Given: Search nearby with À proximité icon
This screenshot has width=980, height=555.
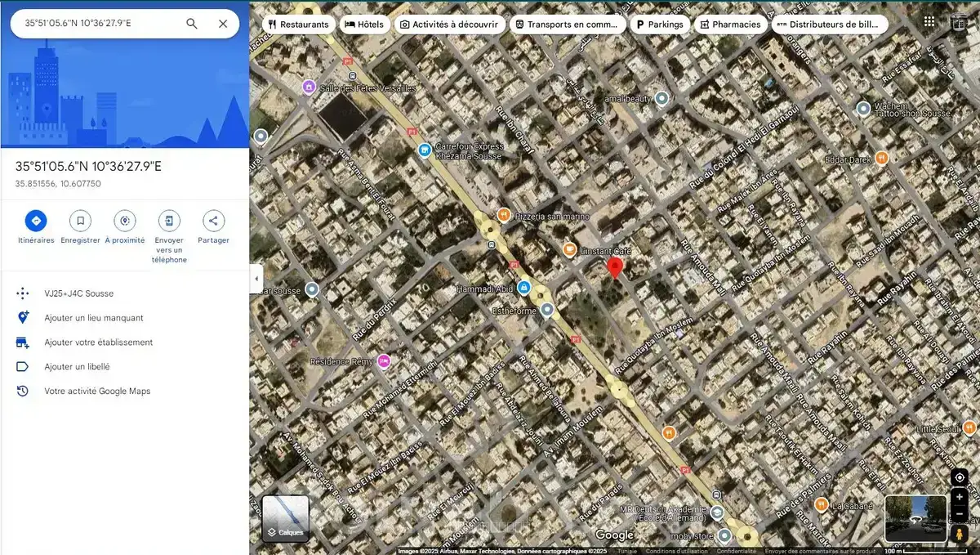Looking at the screenshot, I should 125,221.
